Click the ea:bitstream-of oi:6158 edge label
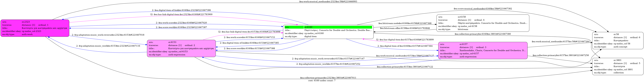Image resolution: width=644 pixels, height=83 pixels. (405, 28)
